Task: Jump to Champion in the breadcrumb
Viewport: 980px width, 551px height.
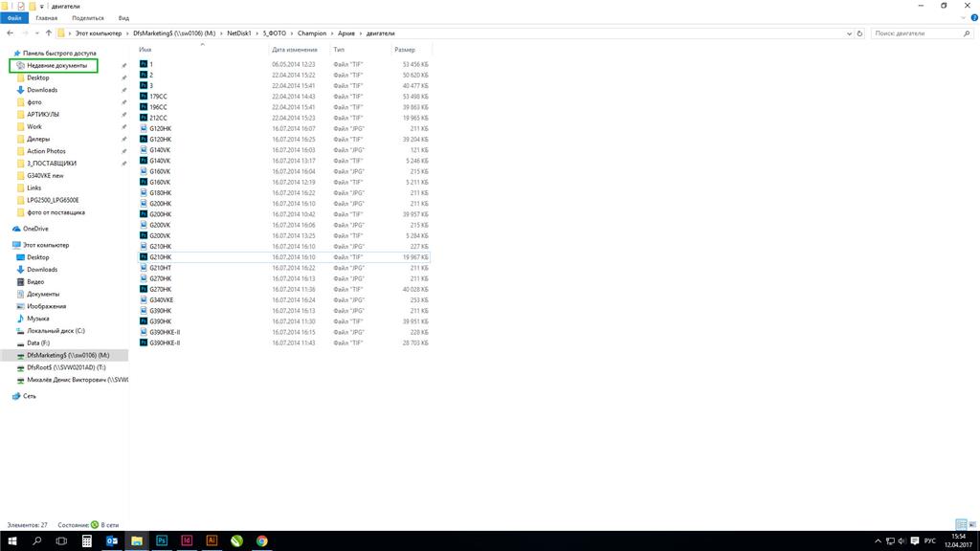Action: pos(312,33)
